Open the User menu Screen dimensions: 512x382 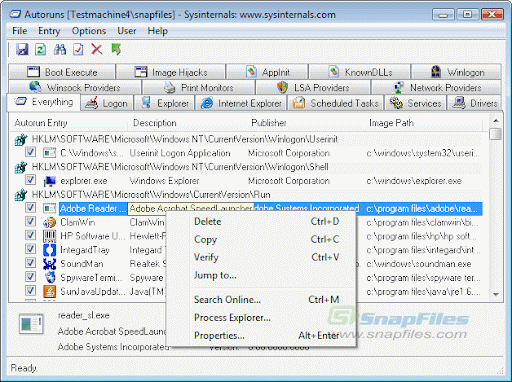point(127,31)
